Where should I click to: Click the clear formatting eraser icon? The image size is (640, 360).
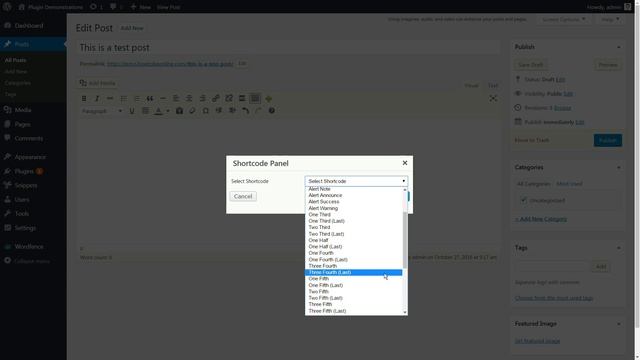(192, 111)
